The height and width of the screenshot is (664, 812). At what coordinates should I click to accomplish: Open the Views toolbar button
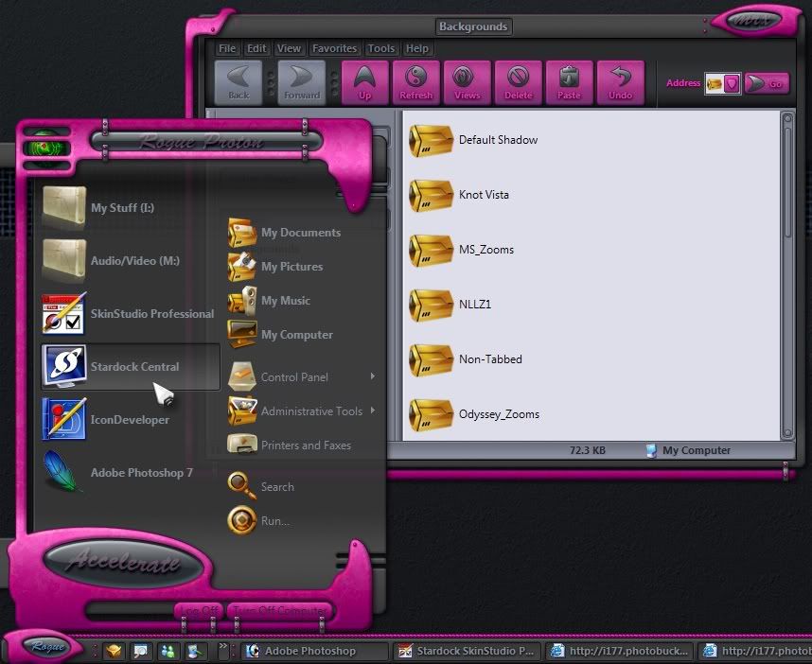(x=467, y=83)
